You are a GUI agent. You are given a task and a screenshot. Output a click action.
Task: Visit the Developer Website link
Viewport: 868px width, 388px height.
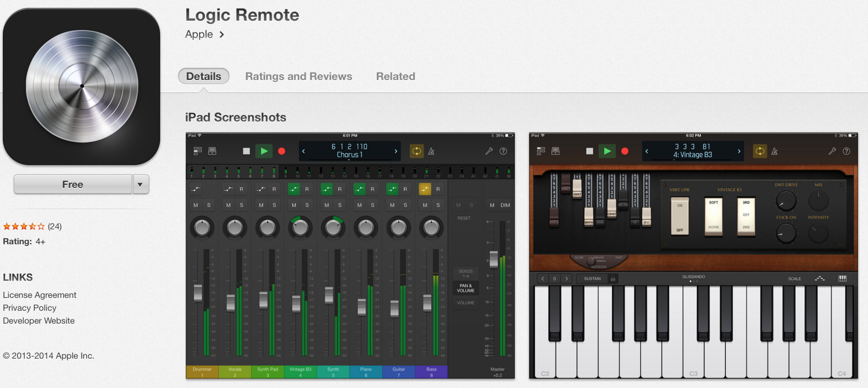(x=38, y=321)
